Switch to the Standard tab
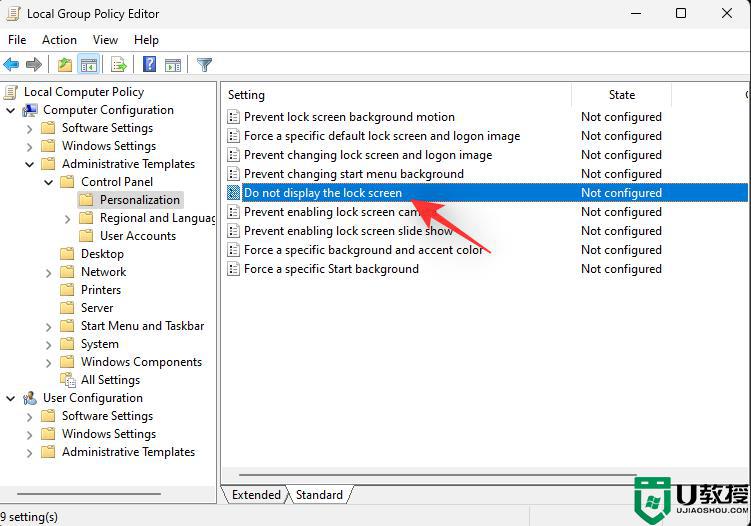 point(319,494)
